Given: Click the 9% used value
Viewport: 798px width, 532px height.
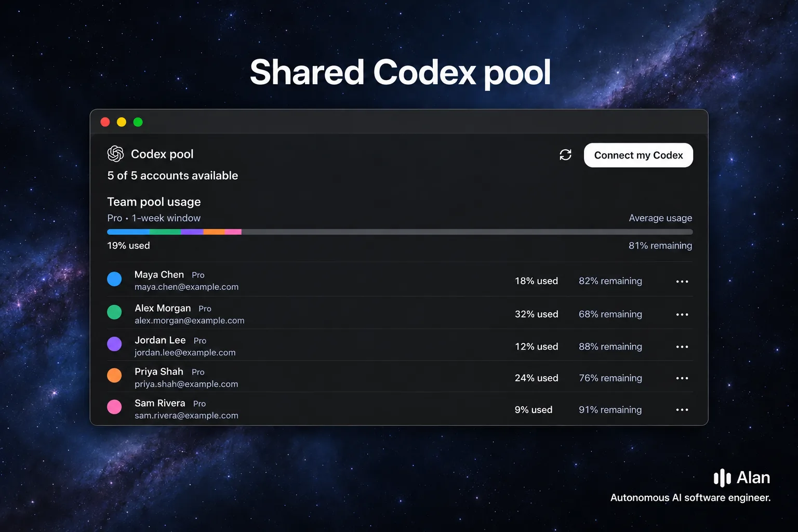Looking at the screenshot, I should (534, 410).
